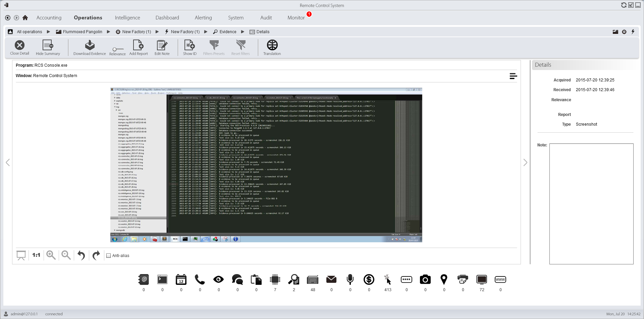Select the keylog keyboard evidence filter
Viewport: 644px width, 319px height.
tap(313, 280)
